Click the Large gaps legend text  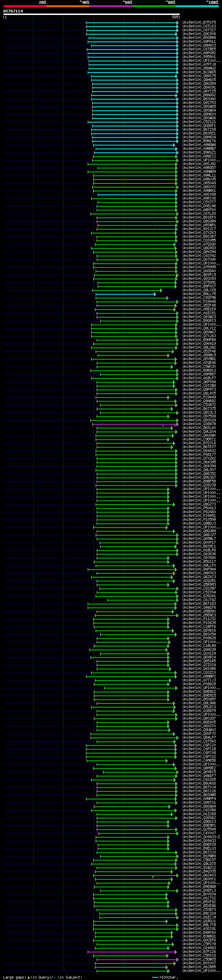tap(15, 977)
